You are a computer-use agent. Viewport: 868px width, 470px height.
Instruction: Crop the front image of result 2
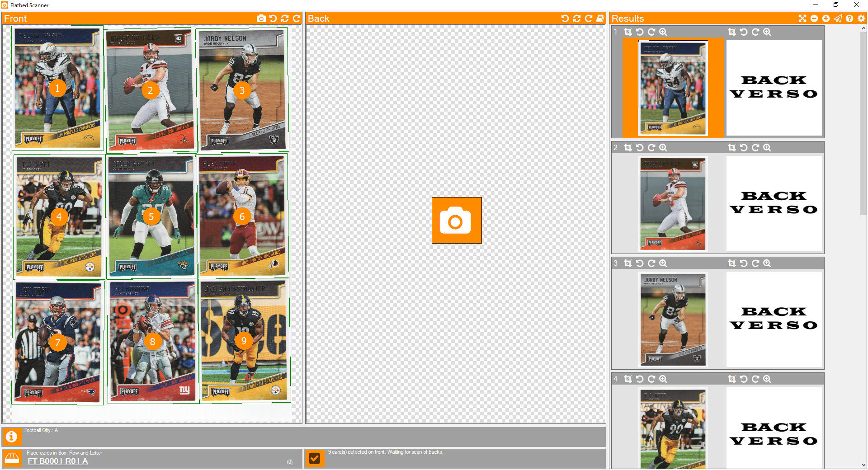628,148
